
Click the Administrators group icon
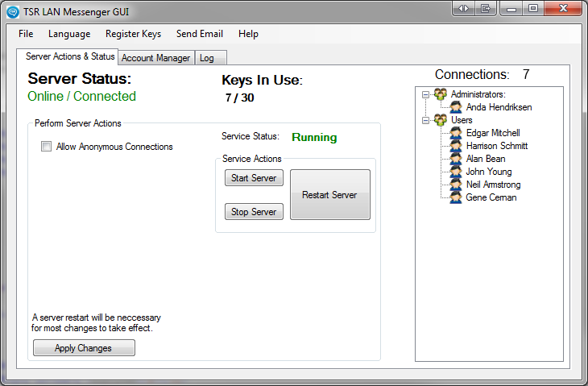[x=441, y=94]
